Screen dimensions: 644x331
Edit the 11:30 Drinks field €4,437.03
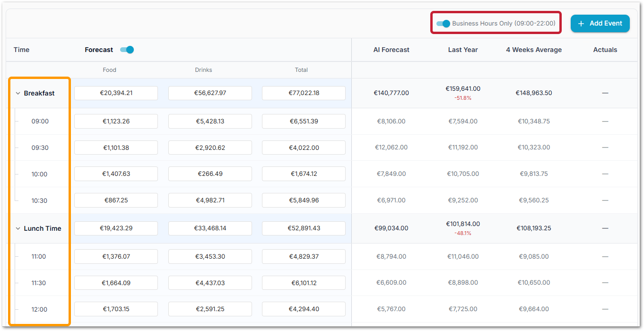click(210, 283)
